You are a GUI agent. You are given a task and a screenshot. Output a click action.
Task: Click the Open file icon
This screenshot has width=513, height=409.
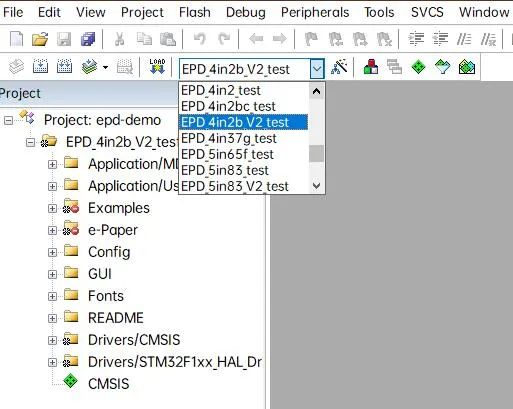click(40, 39)
